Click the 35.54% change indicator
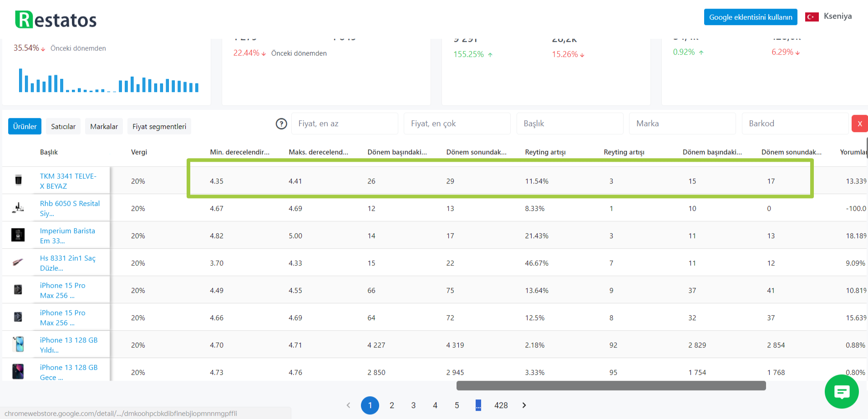 coord(29,48)
